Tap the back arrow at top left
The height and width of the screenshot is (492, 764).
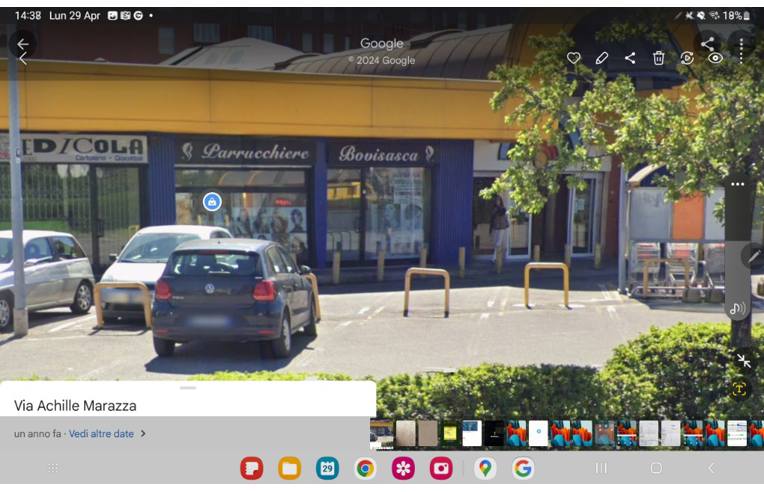pos(22,44)
